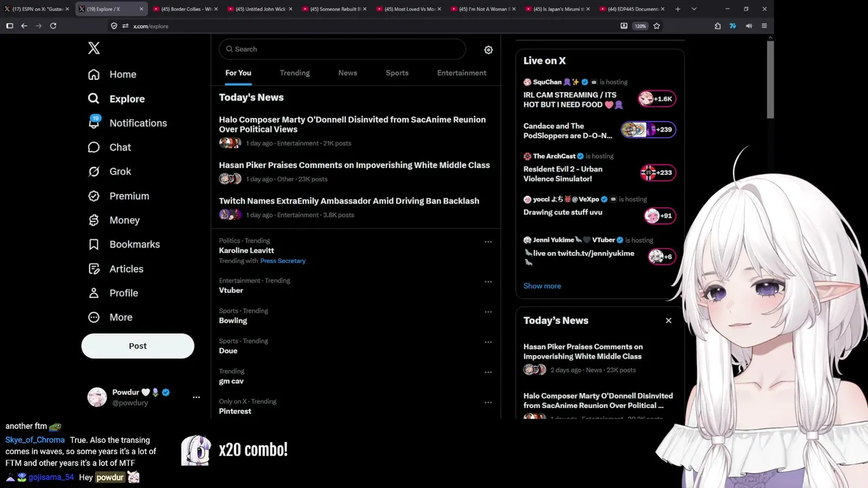Open the Karoline Leavitt trending topic

(246, 251)
